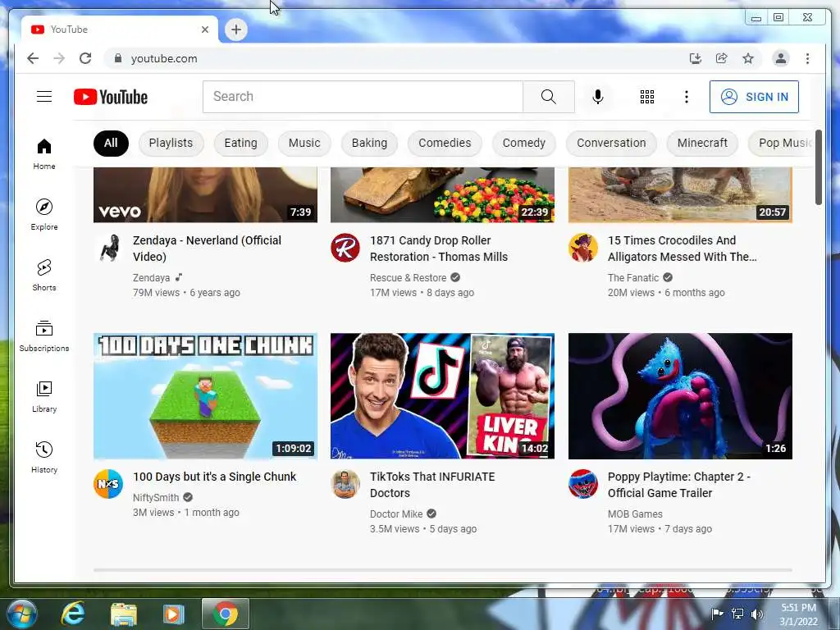Select the Playlists filter chip
Image resolution: width=840 pixels, height=630 pixels.
tap(171, 143)
